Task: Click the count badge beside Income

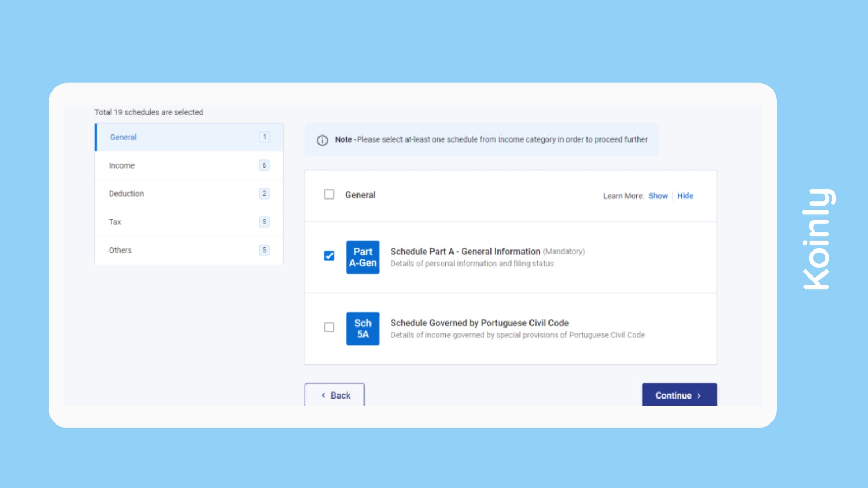Action: pos(264,165)
